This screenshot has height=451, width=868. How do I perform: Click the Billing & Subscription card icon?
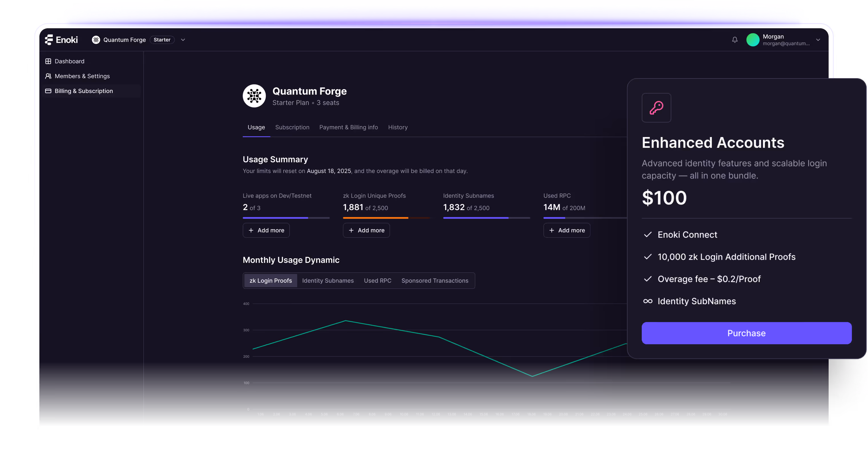click(48, 91)
